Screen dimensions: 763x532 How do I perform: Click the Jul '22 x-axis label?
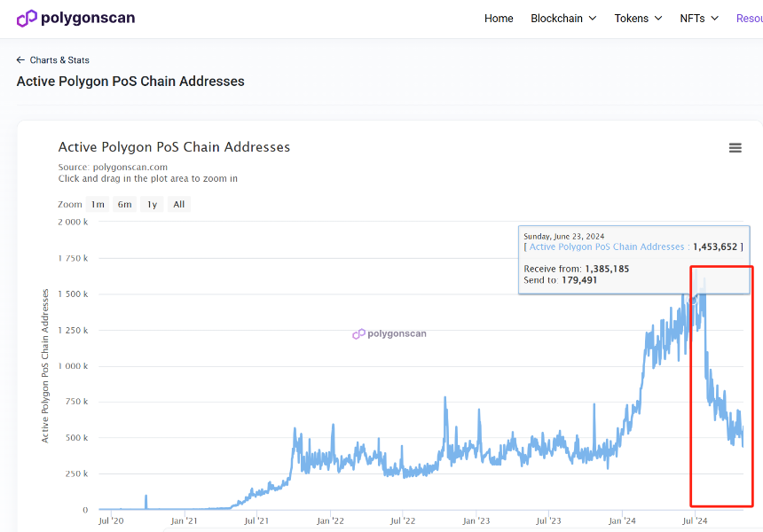[x=403, y=520]
